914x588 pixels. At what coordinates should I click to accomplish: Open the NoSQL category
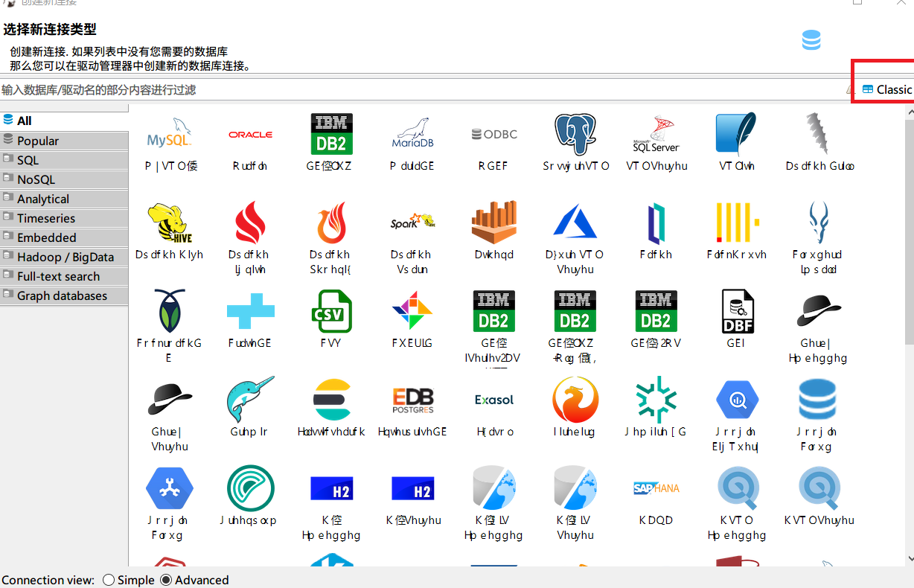(x=36, y=179)
